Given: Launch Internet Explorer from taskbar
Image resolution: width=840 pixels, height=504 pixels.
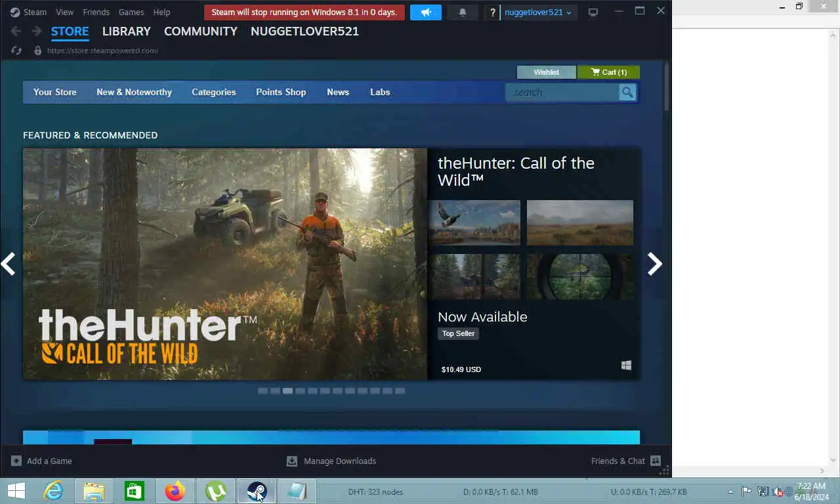Looking at the screenshot, I should (x=53, y=491).
